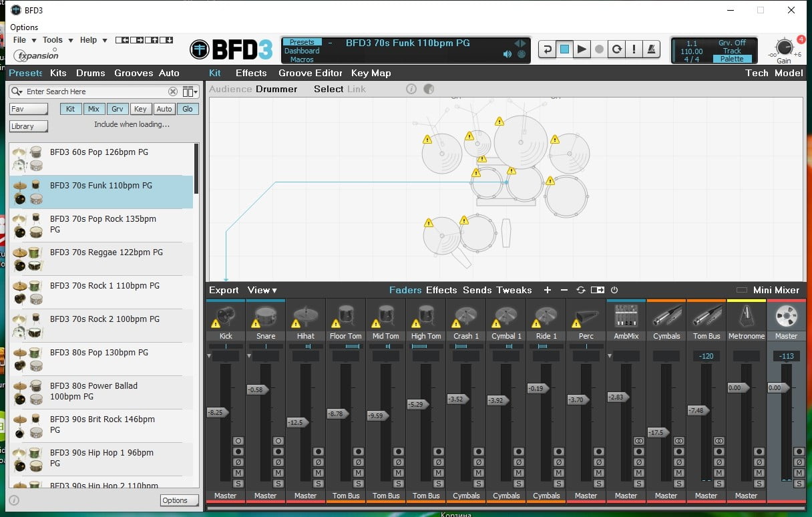
Task: Add a mixer channel with plus icon
Action: (548, 290)
